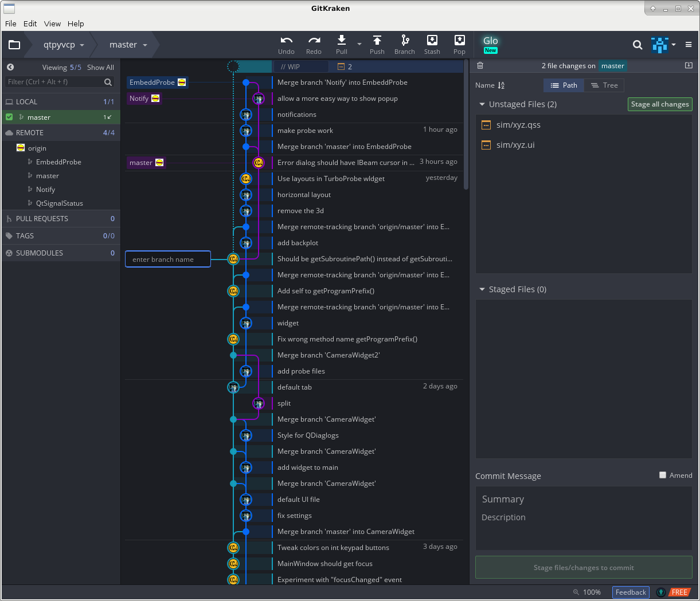Stash changes with the Stash icon

click(x=432, y=40)
